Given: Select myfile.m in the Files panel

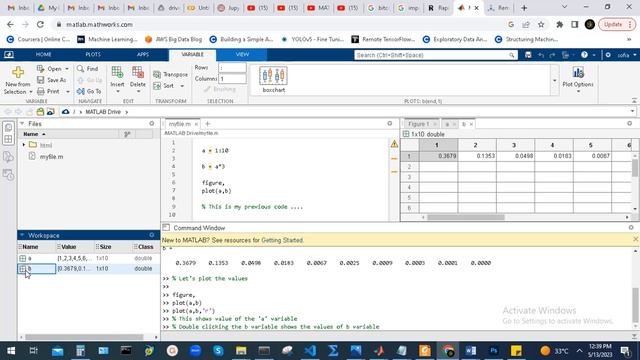Looking at the screenshot, I should [51, 157].
